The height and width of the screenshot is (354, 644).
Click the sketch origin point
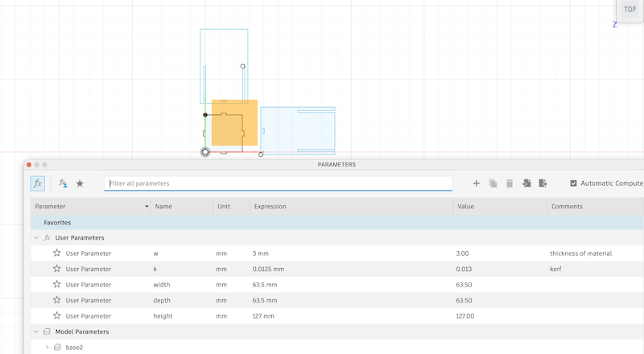205,152
